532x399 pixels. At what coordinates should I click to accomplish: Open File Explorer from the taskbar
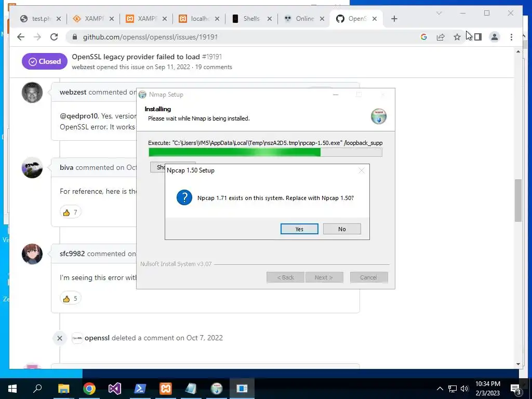click(63, 389)
